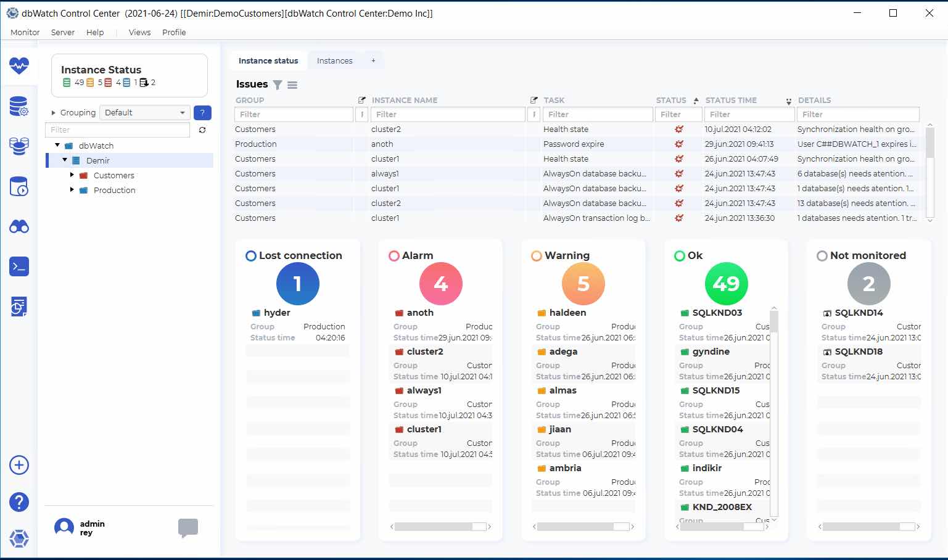
Task: Collapse the dbWatch tree node
Action: click(57, 146)
